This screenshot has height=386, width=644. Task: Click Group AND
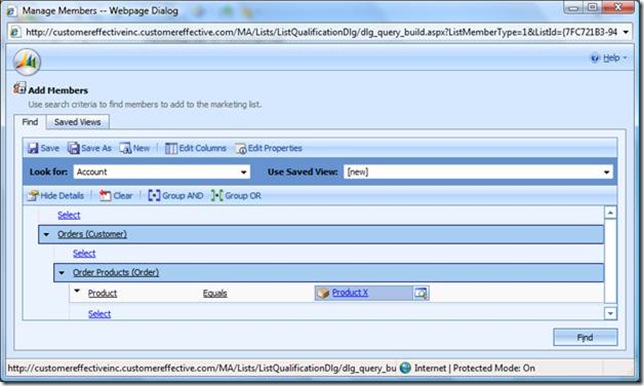tap(176, 195)
